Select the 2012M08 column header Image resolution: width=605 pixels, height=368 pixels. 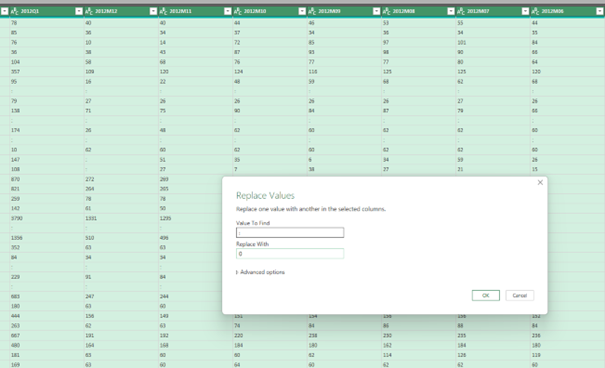click(419, 11)
